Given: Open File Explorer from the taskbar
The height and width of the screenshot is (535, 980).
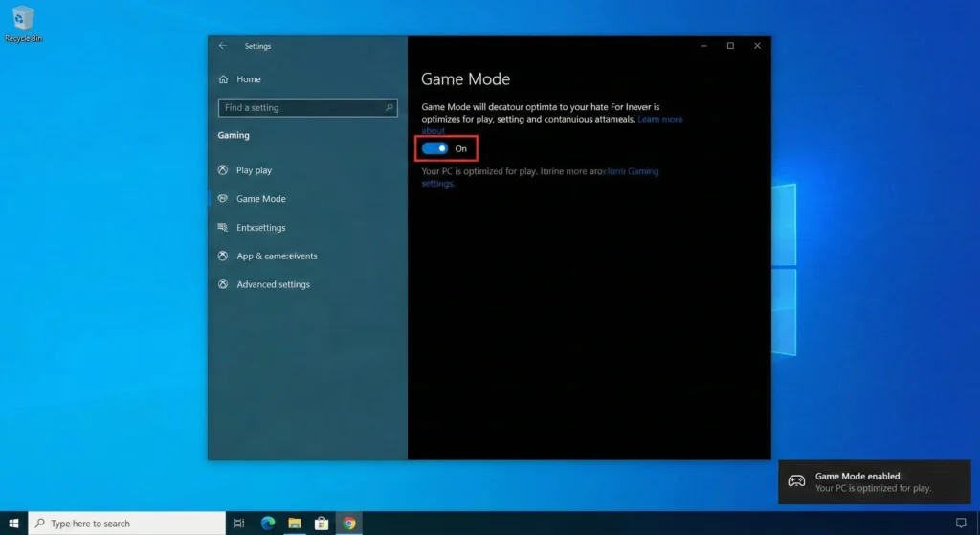Looking at the screenshot, I should click(x=295, y=524).
